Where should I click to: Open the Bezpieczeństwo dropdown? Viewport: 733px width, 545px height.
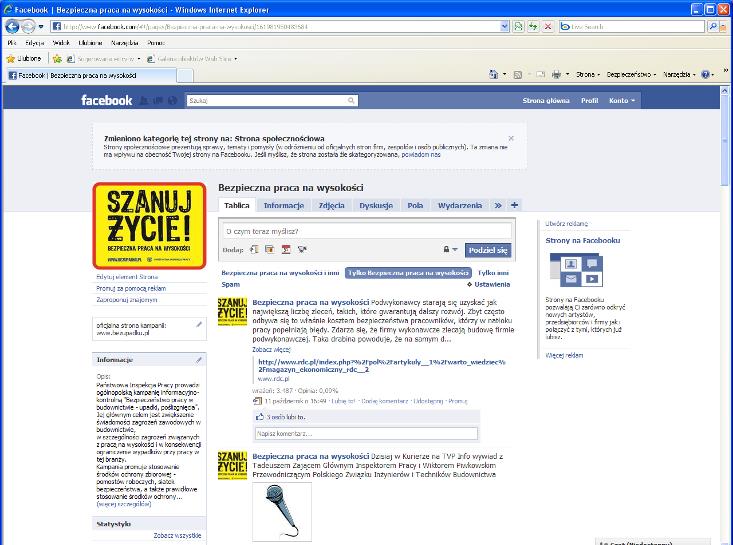[x=631, y=74]
